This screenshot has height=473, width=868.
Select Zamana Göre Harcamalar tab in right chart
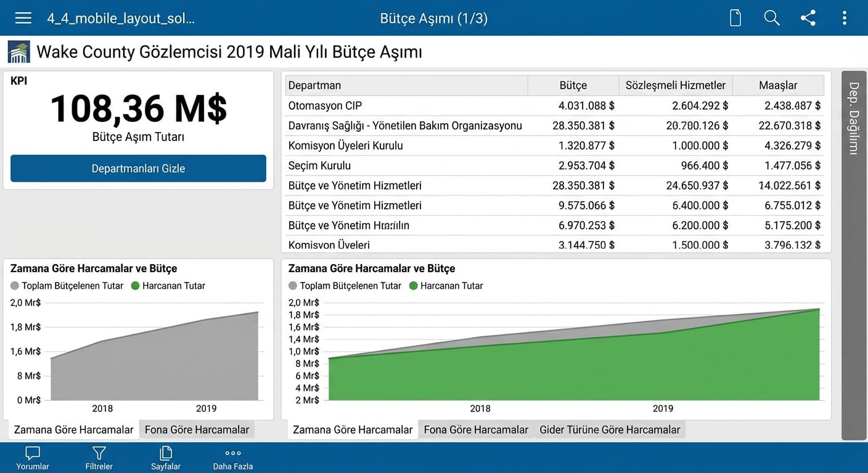pyautogui.click(x=352, y=430)
